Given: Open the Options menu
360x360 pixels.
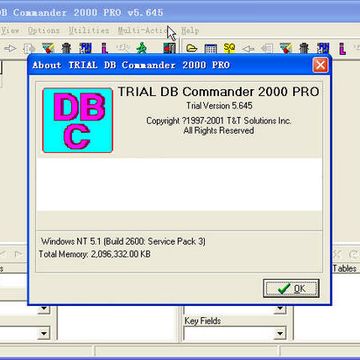Looking at the screenshot, I should pyautogui.click(x=44, y=31).
